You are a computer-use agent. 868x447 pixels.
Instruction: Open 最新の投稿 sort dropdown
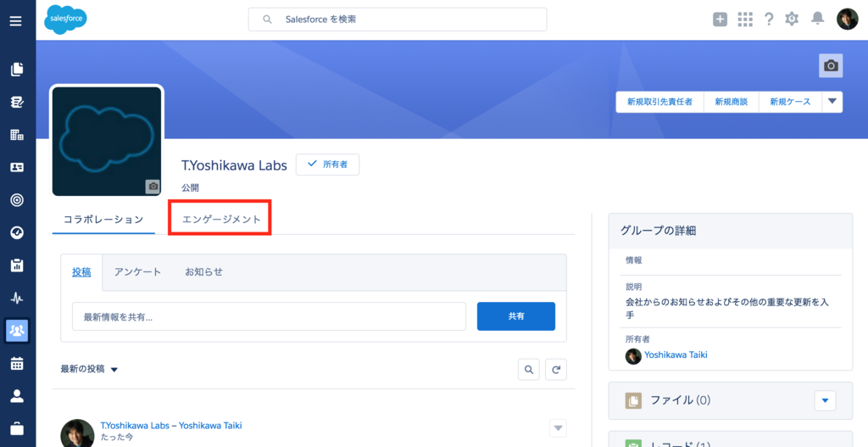89,370
